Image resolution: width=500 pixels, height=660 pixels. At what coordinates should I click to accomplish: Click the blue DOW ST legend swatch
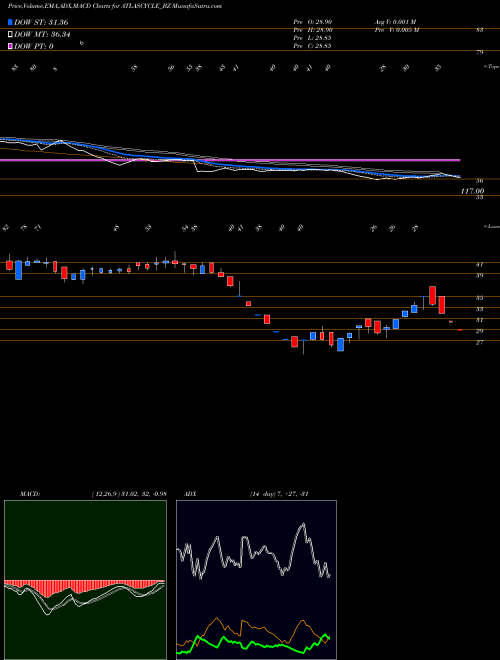pyautogui.click(x=10, y=22)
